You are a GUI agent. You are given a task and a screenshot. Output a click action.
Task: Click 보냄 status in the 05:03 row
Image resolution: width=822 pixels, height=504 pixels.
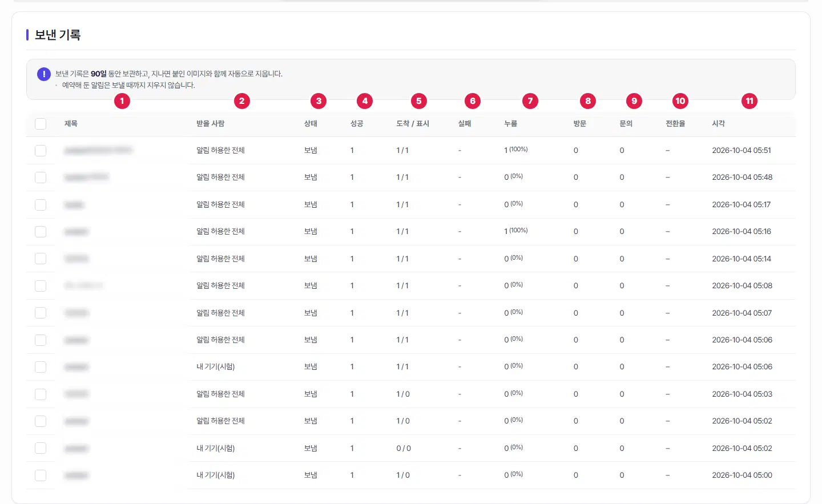(x=311, y=394)
